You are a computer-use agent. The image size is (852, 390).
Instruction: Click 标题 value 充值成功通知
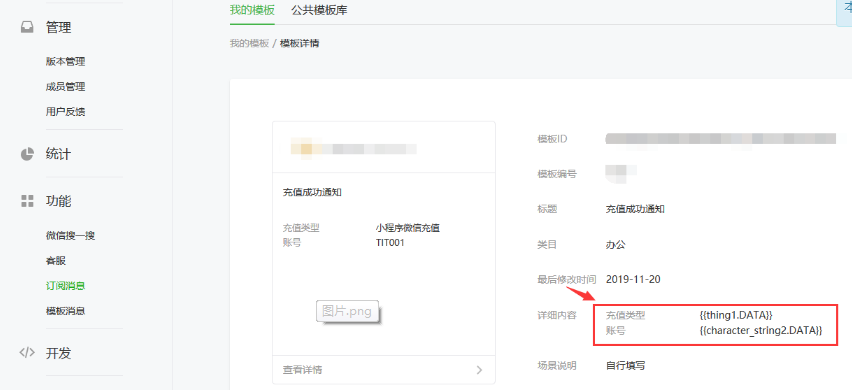tap(635, 209)
